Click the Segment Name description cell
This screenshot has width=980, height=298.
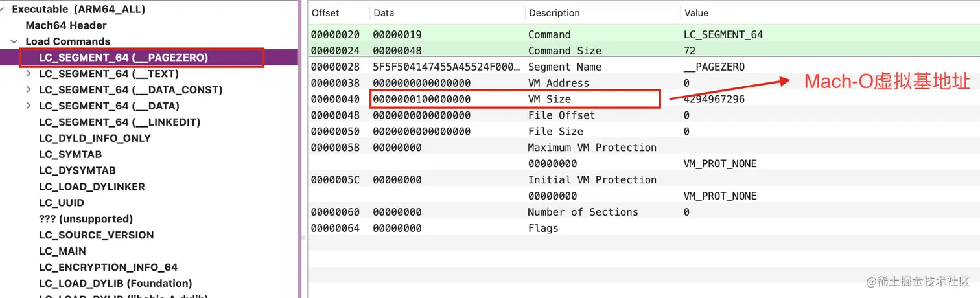[565, 67]
